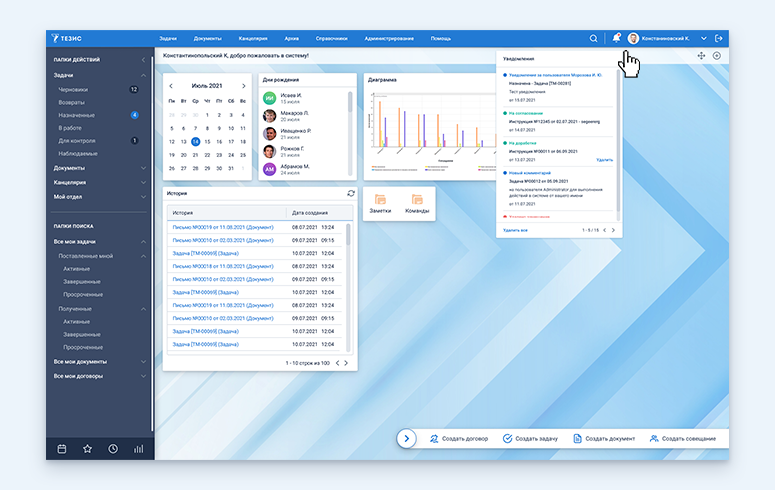
Task: Open the clock history icon in sidebar footer
Action: pyautogui.click(x=113, y=449)
